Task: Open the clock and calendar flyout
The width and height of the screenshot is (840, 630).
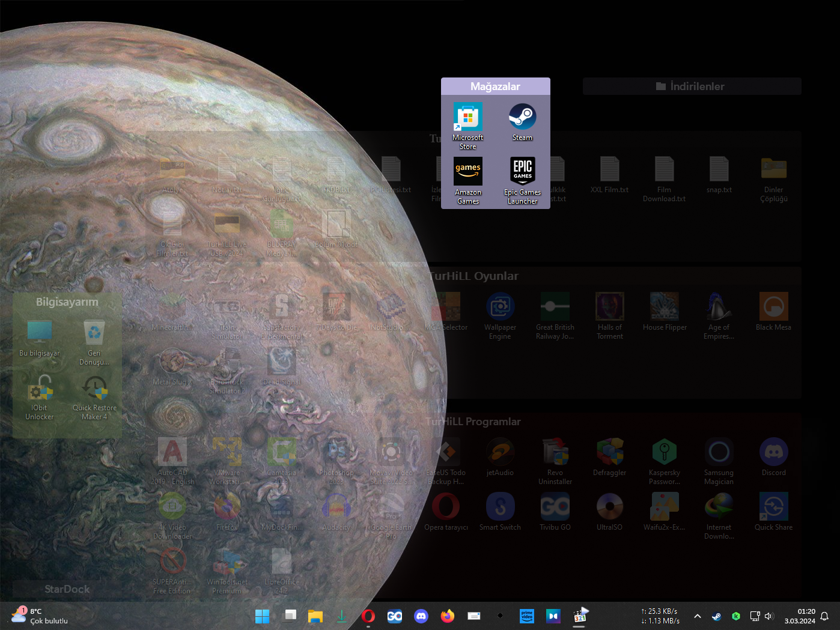Action: click(800, 616)
